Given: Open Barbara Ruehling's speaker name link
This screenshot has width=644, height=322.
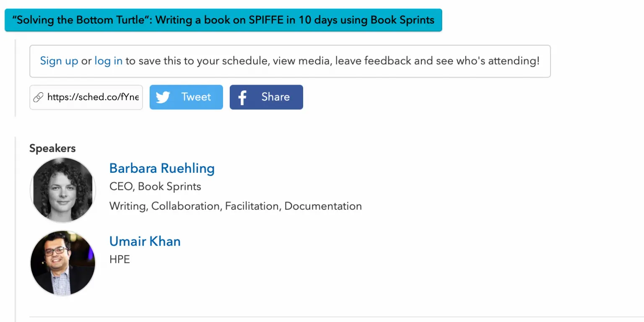Looking at the screenshot, I should click(162, 168).
